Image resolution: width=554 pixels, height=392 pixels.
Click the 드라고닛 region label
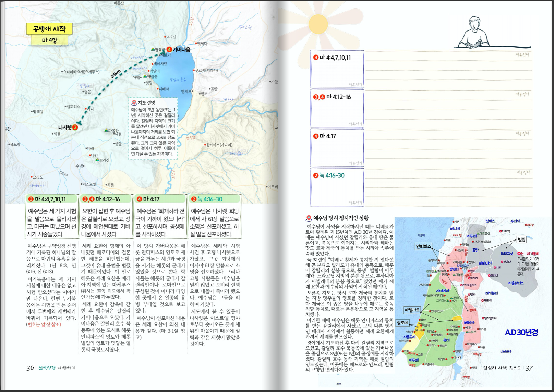pos(506,253)
